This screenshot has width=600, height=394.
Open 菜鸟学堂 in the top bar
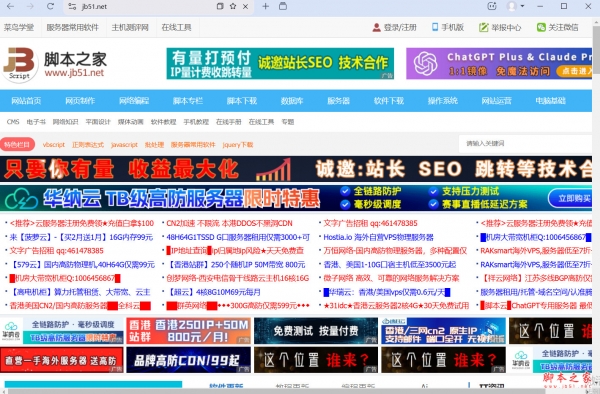click(19, 27)
